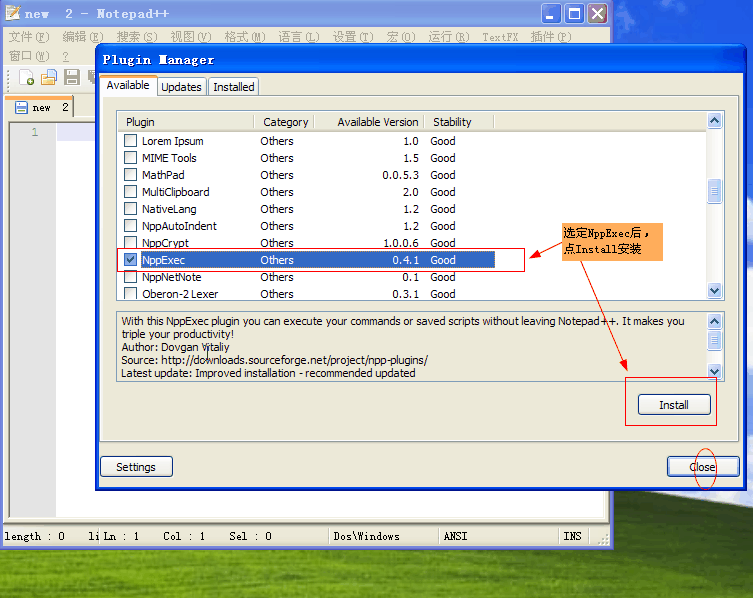The width and height of the screenshot is (753, 598).
Task: Uncheck the NppExec plugin checkbox
Action: click(x=130, y=260)
